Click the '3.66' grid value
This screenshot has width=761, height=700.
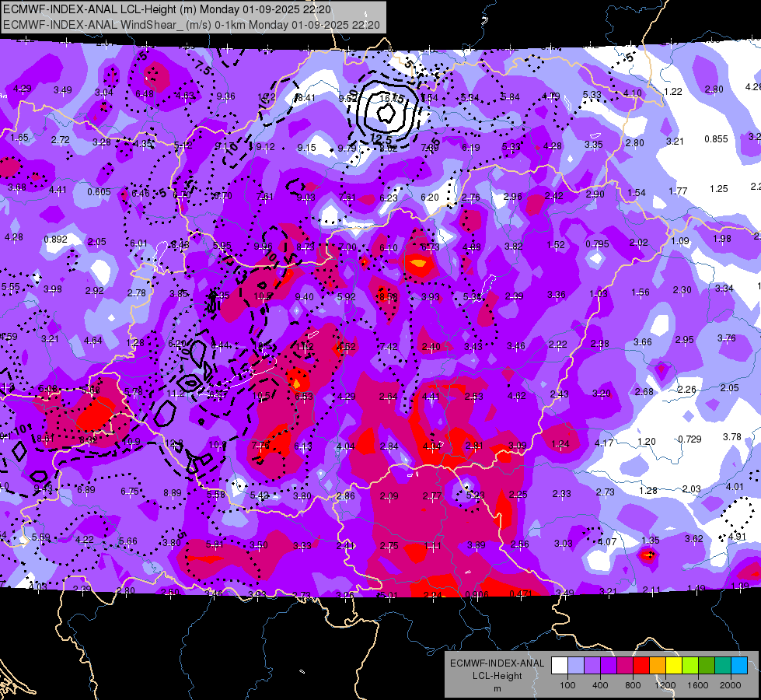[x=643, y=342]
